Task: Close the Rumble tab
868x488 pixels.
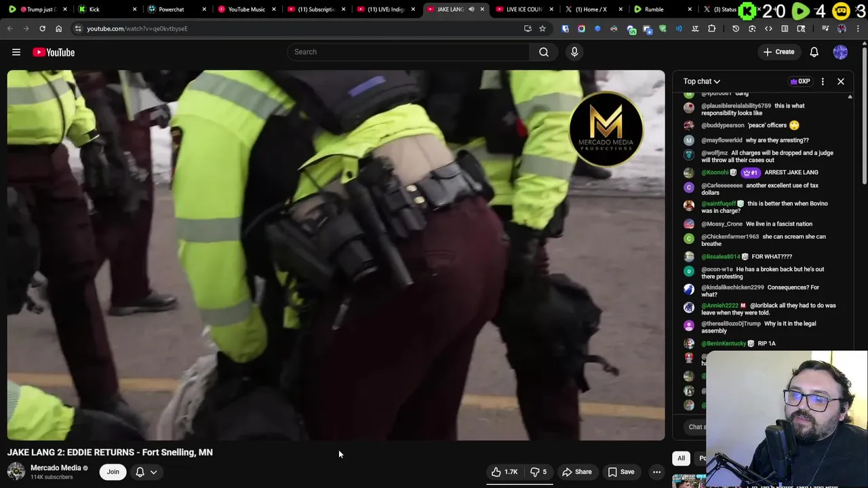Action: coord(690,9)
